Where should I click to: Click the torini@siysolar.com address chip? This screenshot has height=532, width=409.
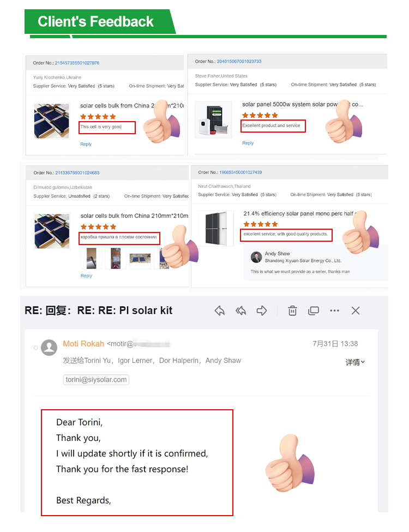[96, 380]
